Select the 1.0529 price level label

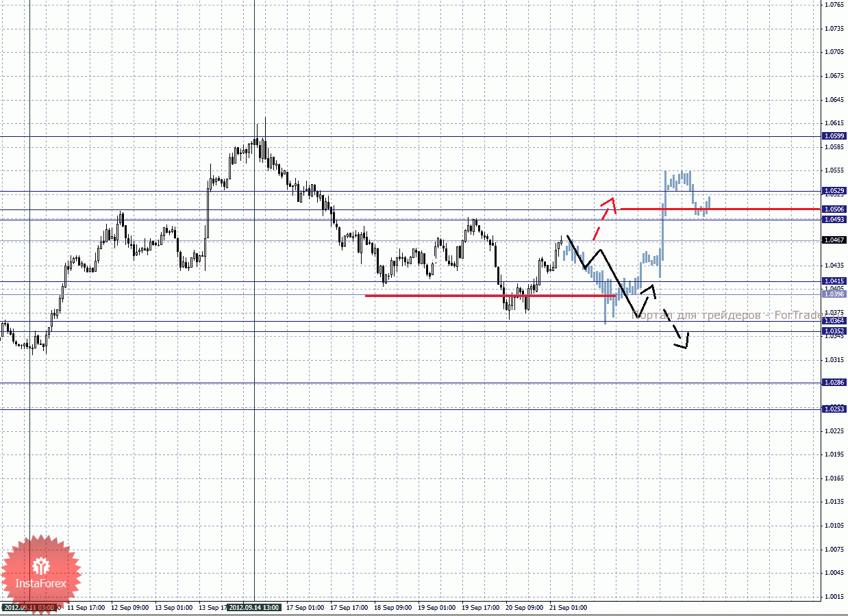point(834,190)
